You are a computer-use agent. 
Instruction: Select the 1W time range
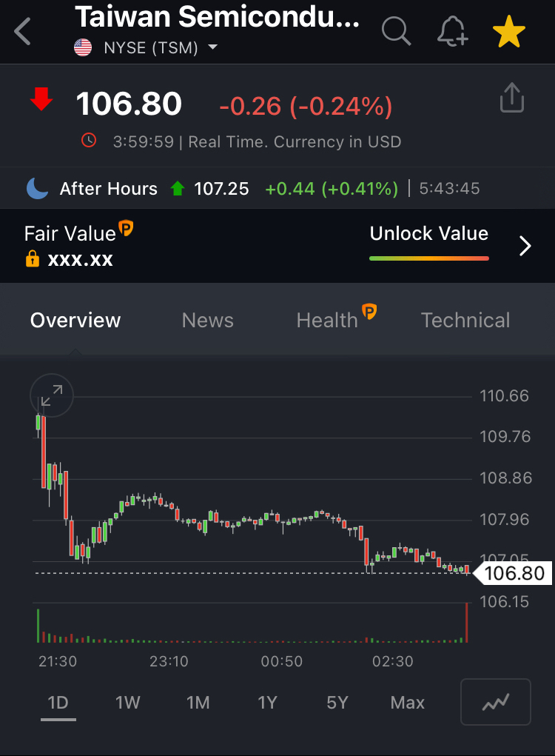click(x=128, y=703)
